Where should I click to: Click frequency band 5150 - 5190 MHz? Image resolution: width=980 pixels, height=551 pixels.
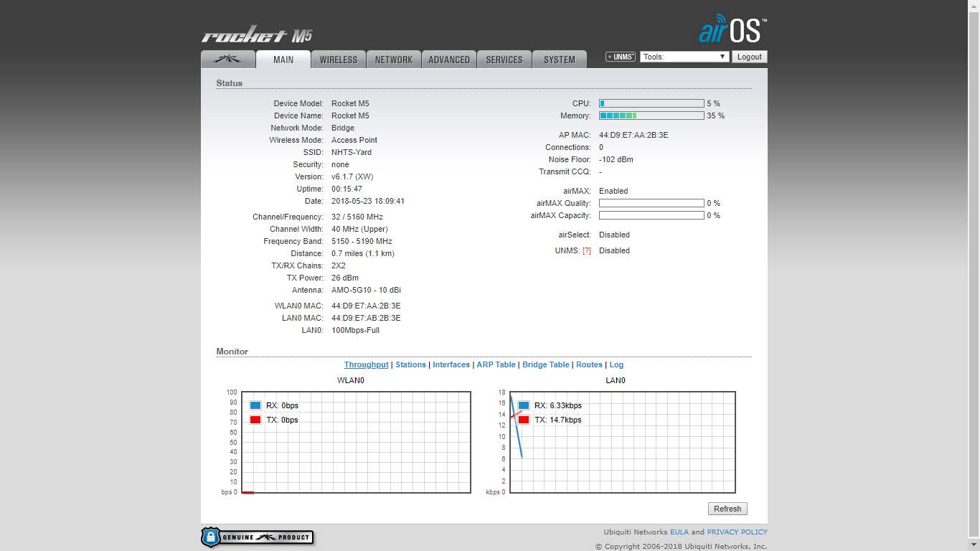(362, 241)
